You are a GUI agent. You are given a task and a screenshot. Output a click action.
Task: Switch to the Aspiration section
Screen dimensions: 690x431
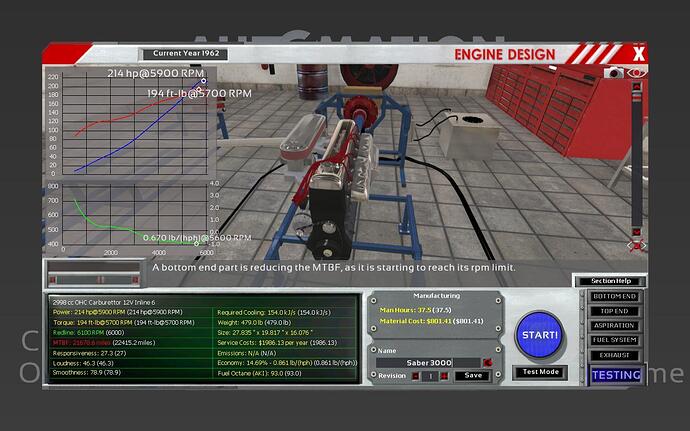click(x=614, y=325)
